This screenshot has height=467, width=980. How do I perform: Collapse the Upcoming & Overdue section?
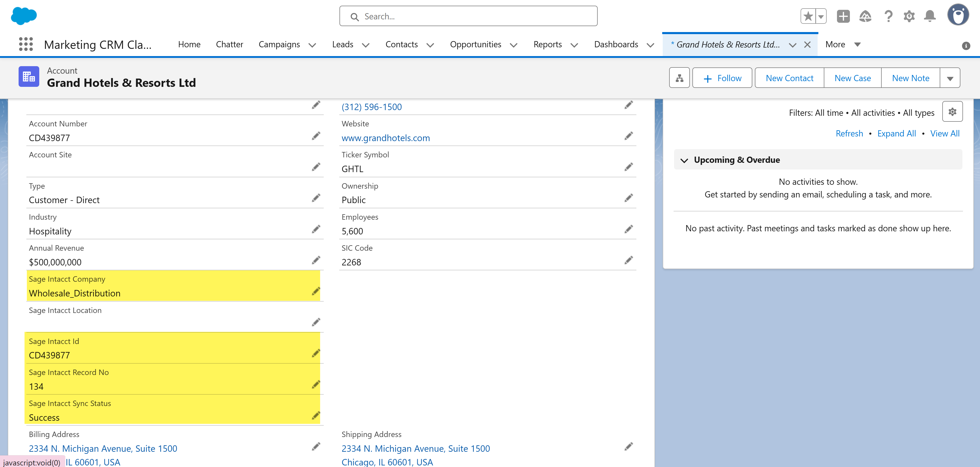(x=684, y=160)
